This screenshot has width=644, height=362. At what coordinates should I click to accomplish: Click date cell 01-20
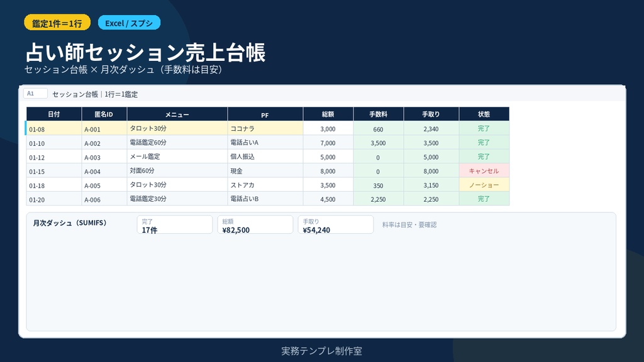tap(54, 199)
